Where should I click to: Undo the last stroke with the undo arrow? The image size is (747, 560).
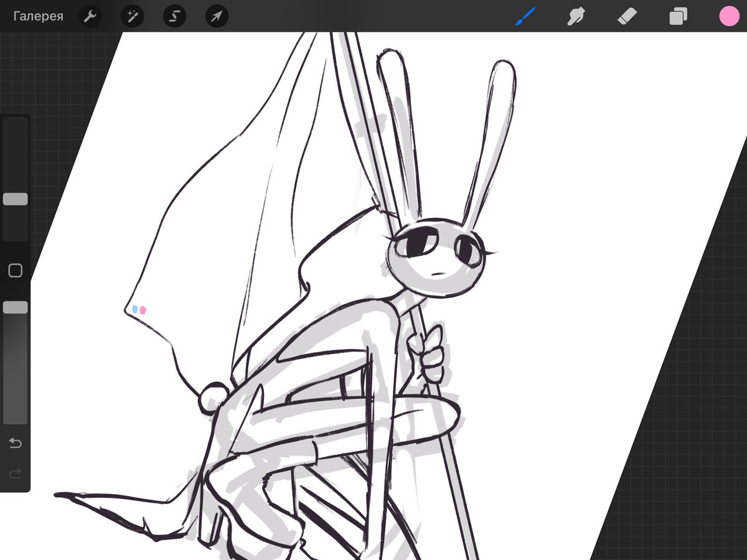click(16, 443)
